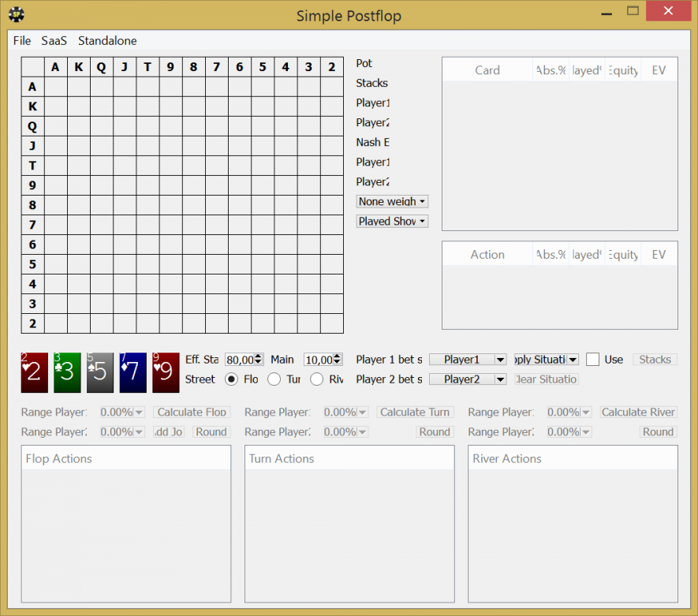Click the Card column header
This screenshot has height=616, width=698.
click(x=487, y=70)
